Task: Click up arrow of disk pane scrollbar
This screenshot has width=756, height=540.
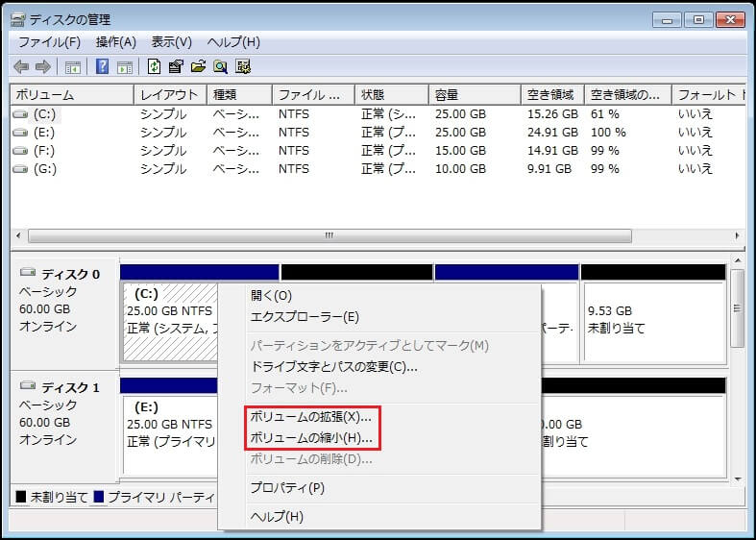Action: click(x=738, y=260)
